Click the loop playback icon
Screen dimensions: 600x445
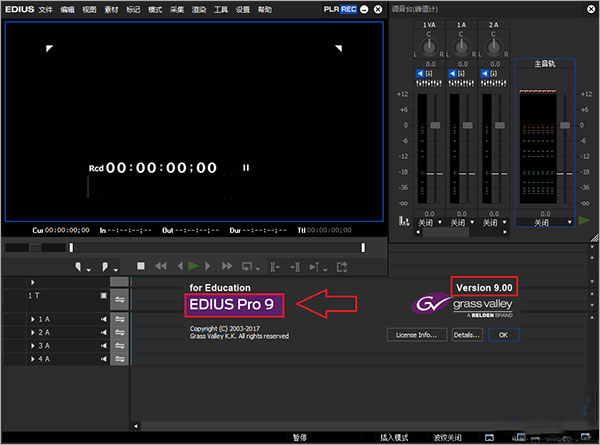247,266
